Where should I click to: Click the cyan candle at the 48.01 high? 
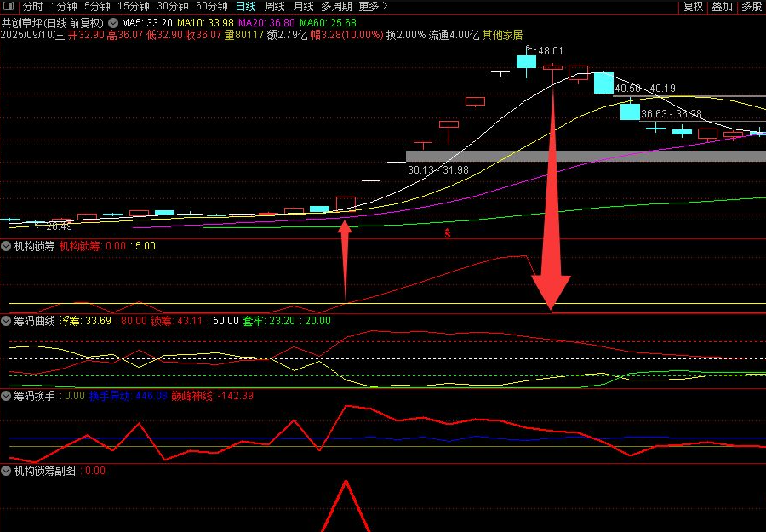(x=526, y=60)
